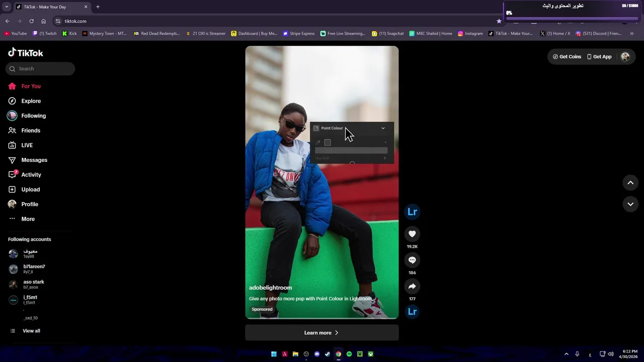Click the Learn more button
Screen dimensions: 644x362
click(x=322, y=333)
